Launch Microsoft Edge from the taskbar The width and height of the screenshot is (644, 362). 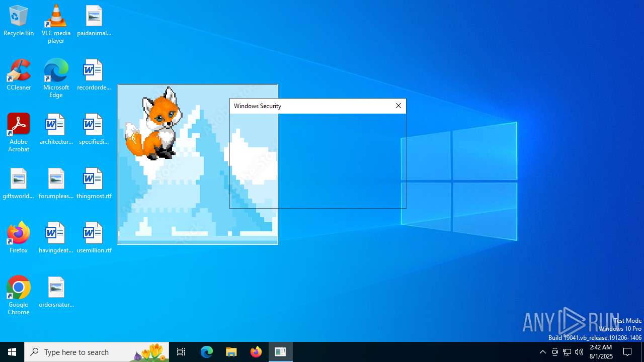pyautogui.click(x=207, y=352)
